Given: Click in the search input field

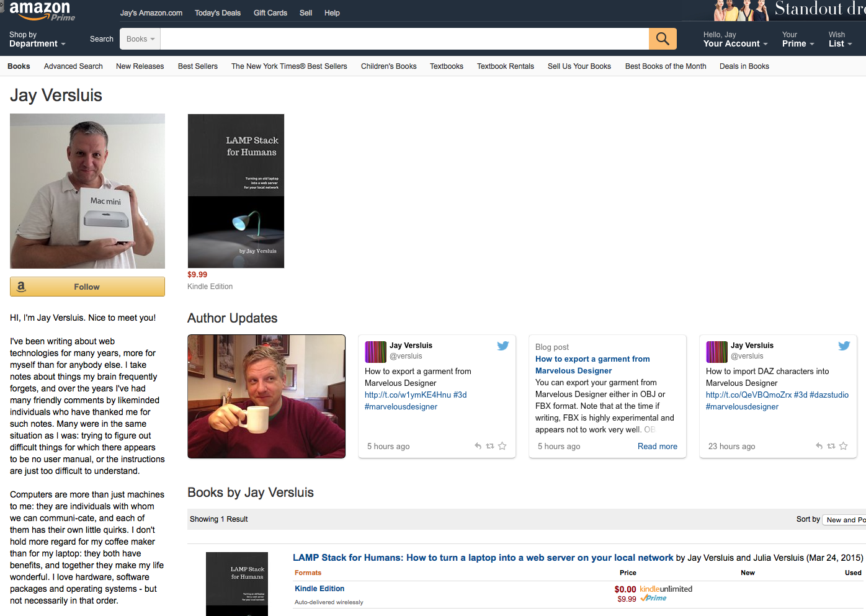Looking at the screenshot, I should tap(404, 39).
